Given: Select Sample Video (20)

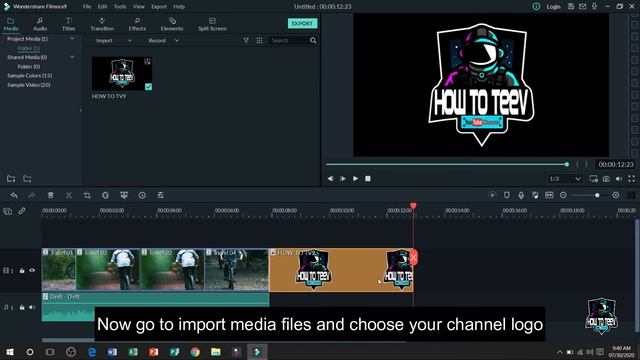Looking at the screenshot, I should point(29,85).
